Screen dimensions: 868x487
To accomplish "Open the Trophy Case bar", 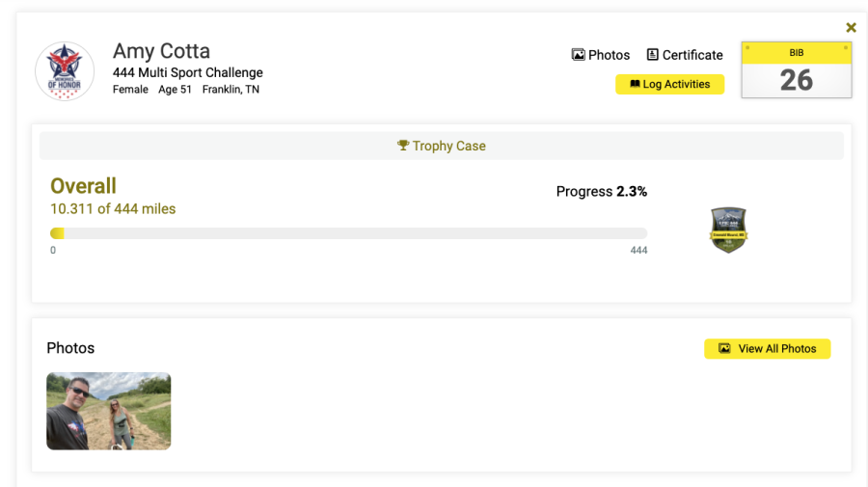I will pos(441,146).
